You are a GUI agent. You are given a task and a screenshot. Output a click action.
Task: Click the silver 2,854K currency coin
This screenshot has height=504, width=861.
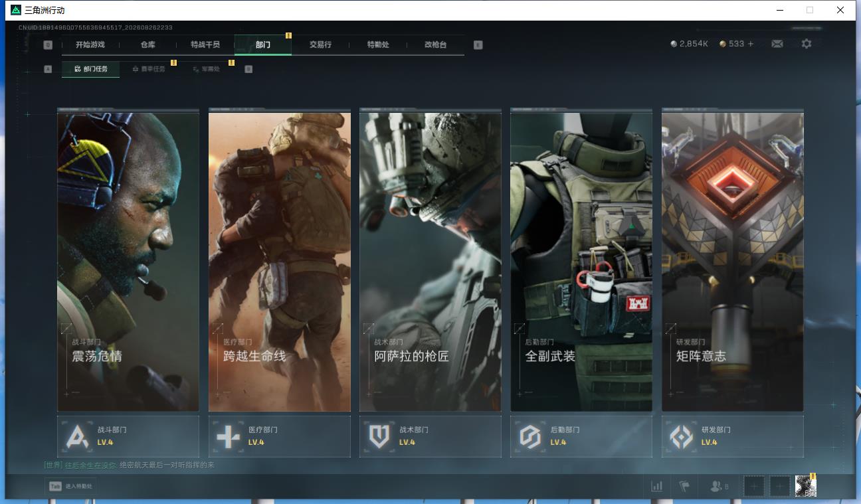(674, 44)
